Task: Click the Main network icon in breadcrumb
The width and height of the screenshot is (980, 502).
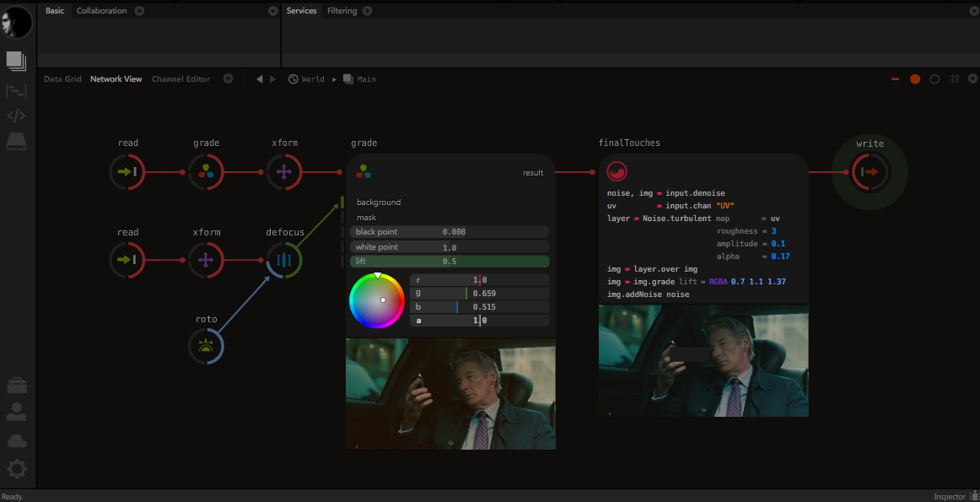Action: point(348,79)
